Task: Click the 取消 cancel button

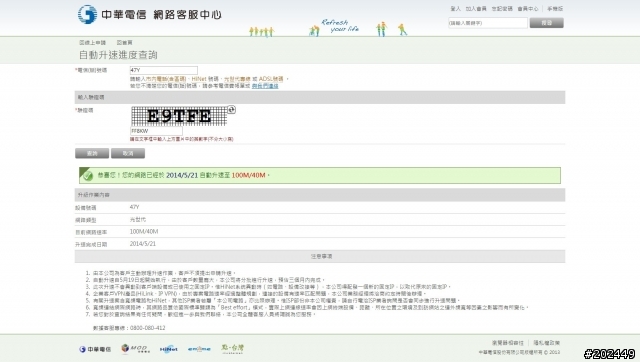Action: pyautogui.click(x=128, y=153)
